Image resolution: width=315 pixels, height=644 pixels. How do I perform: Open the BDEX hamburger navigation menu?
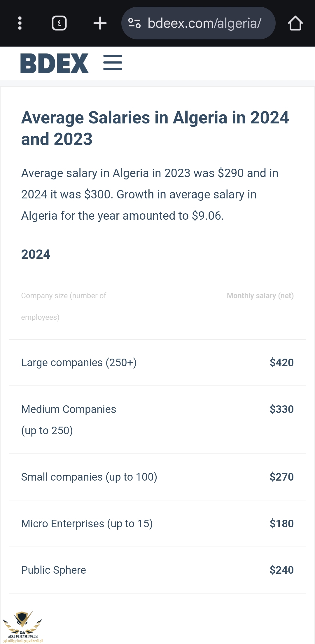113,62
